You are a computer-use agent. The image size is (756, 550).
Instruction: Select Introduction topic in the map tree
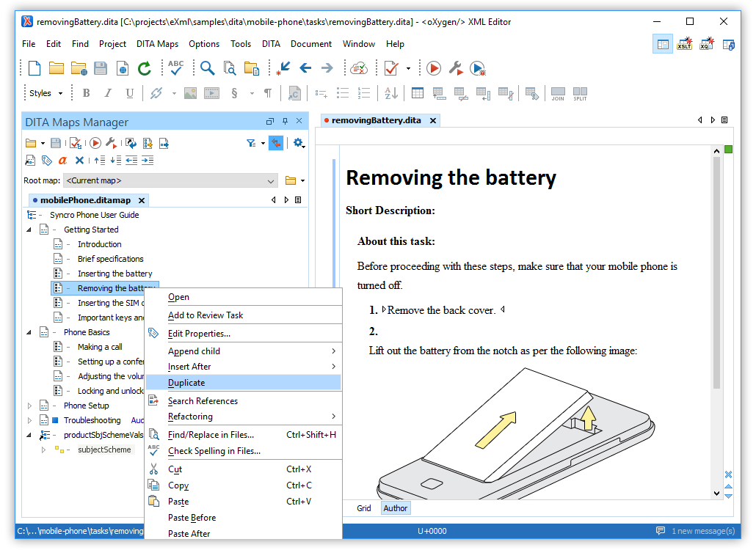[99, 244]
